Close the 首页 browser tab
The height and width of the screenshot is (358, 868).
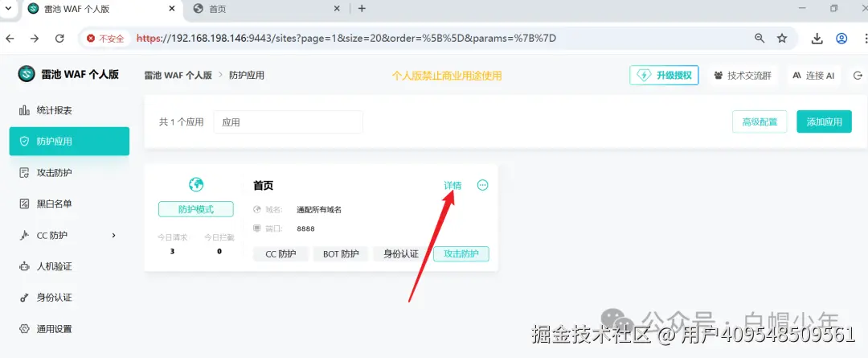[x=337, y=9]
